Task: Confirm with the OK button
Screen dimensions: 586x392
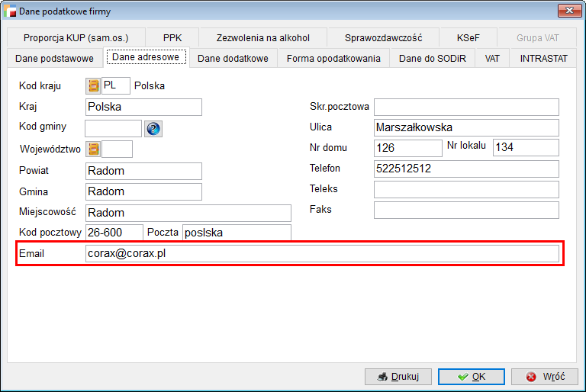Action: coord(472,377)
